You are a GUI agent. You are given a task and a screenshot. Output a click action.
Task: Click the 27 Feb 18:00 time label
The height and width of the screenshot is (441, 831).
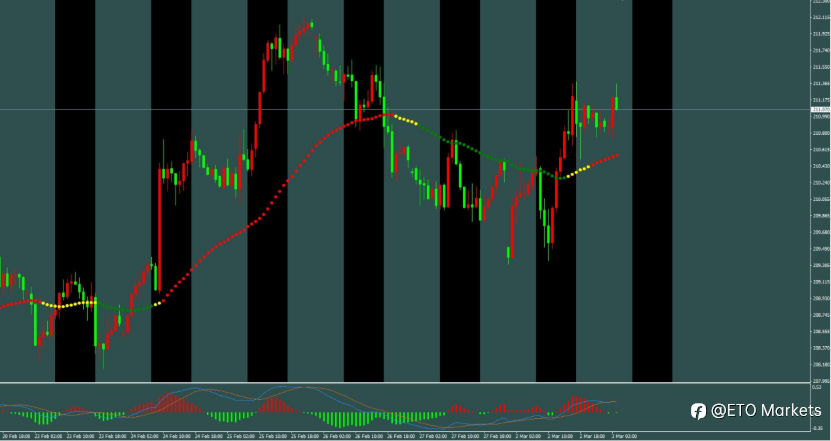tap(498, 436)
